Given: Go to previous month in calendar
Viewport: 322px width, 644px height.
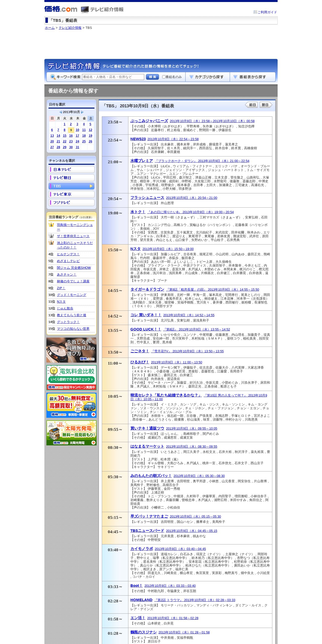Looking at the screenshot, I should pos(61,112).
